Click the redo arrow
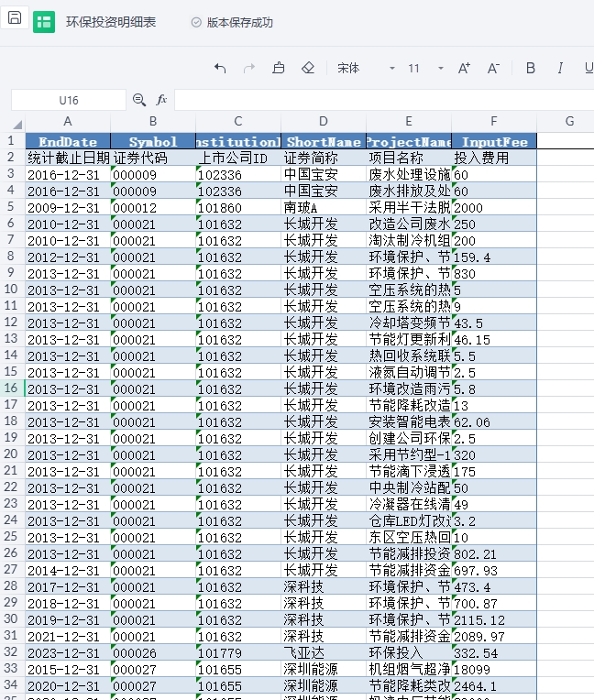This screenshot has width=594, height=700. click(249, 68)
